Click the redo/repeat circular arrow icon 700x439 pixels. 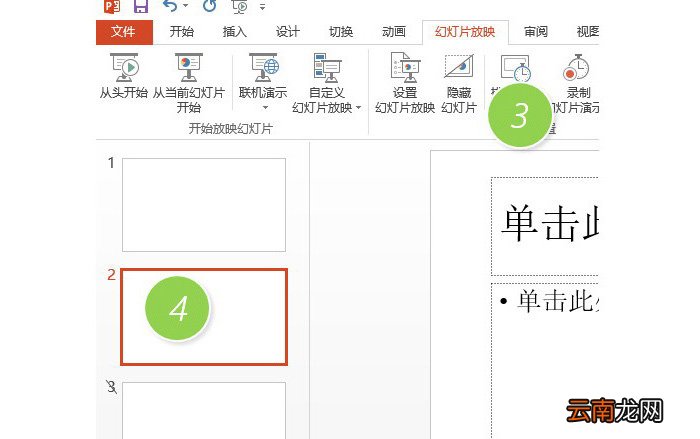tap(209, 5)
